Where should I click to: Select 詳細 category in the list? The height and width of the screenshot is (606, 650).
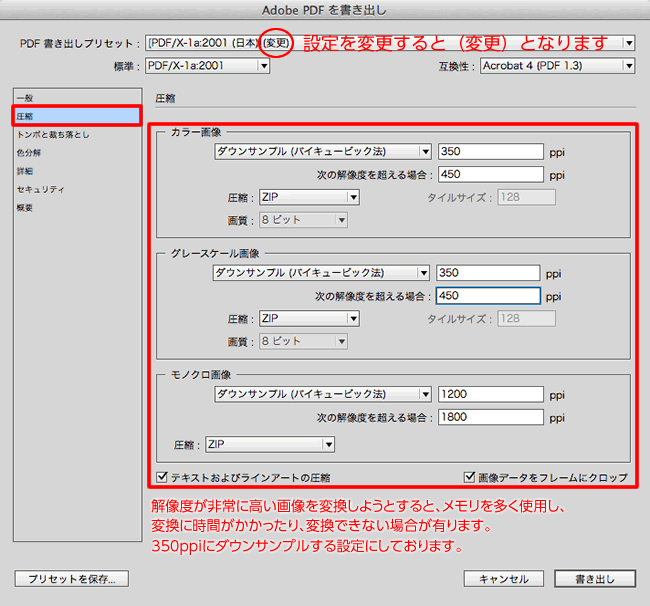click(78, 171)
